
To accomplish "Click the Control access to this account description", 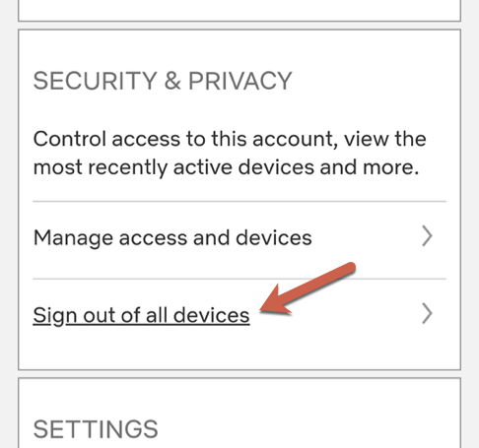I will click(x=230, y=154).
